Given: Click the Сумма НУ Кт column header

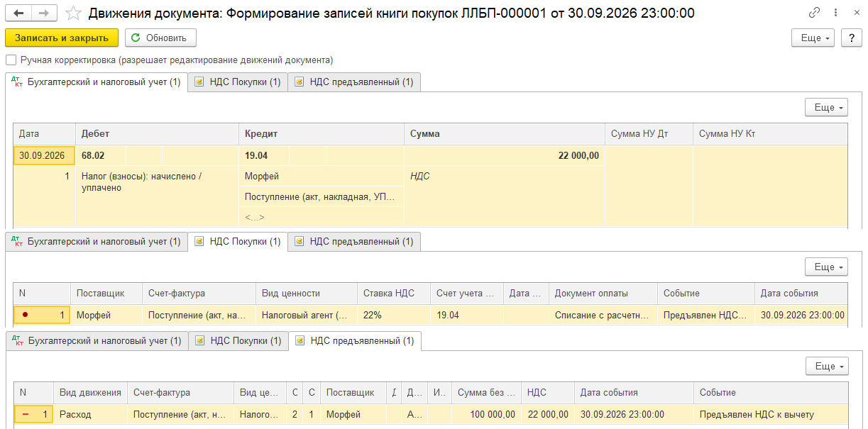Looking at the screenshot, I should pyautogui.click(x=770, y=134).
